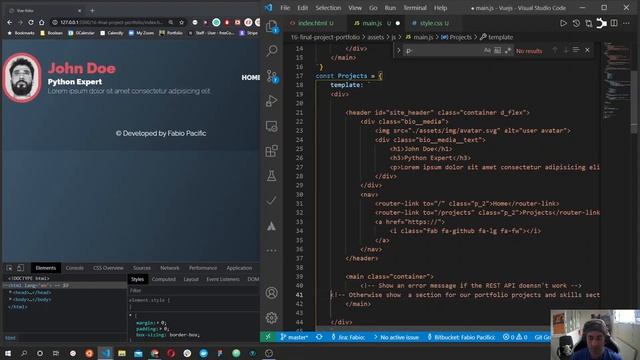Click the find input field
The image size is (640, 360).
pos(443,51)
